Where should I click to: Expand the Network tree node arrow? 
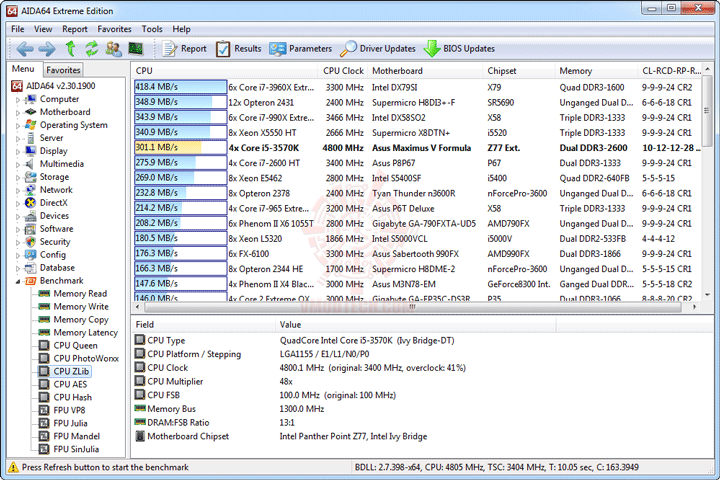point(18,190)
